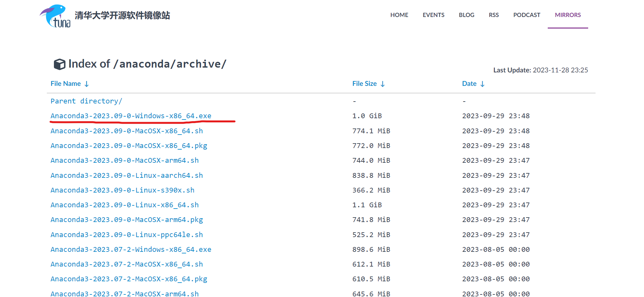
Task: Click date of Anaconda3-2023.09-0-Linux-s390x.sh row
Action: [x=496, y=190]
